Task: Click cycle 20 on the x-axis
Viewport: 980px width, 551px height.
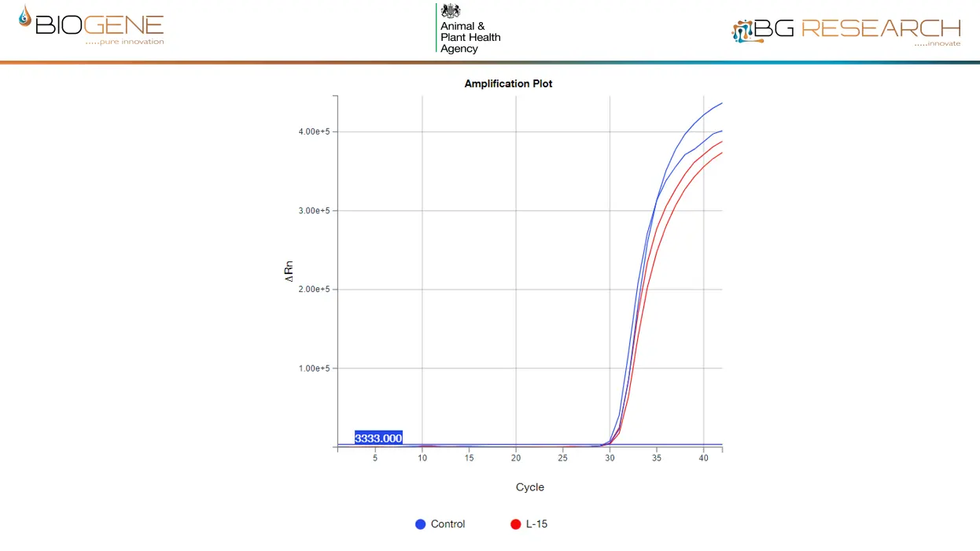Action: tap(516, 458)
